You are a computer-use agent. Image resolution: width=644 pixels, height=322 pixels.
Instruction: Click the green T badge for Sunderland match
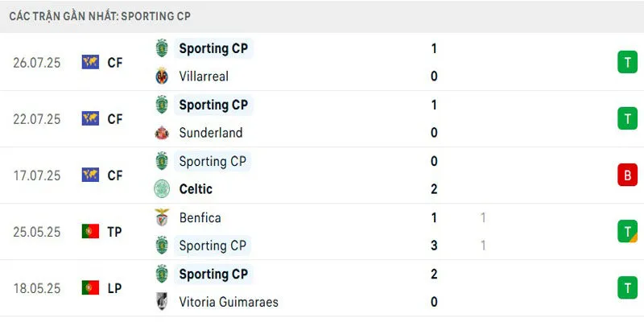(x=627, y=118)
